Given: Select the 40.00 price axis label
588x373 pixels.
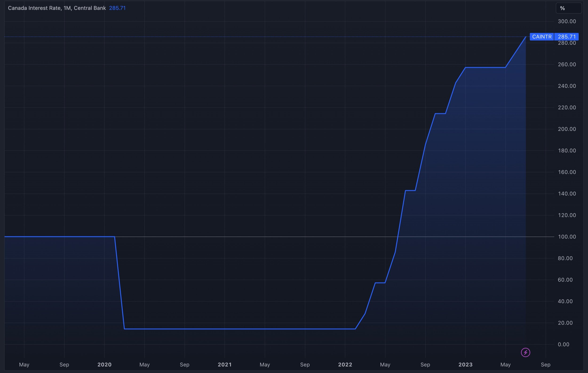Looking at the screenshot, I should [x=565, y=301].
